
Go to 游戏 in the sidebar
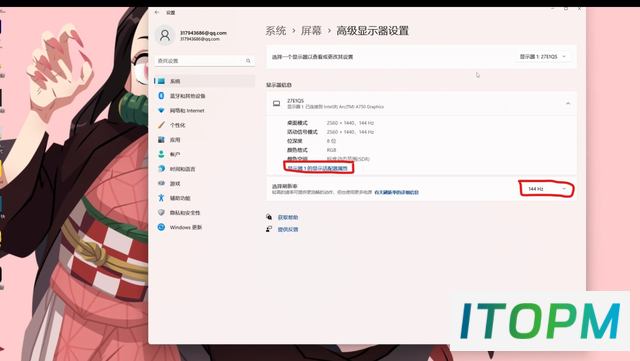(204, 183)
